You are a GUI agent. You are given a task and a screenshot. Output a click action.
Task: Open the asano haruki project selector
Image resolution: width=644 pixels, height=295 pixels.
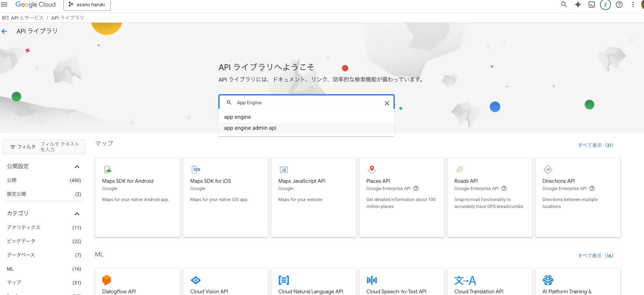click(87, 4)
